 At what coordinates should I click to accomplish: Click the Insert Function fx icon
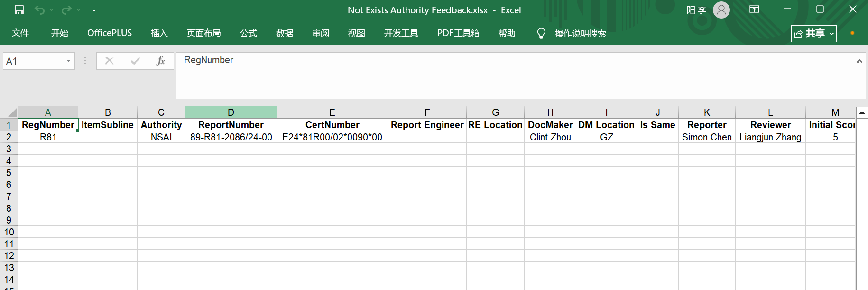(x=160, y=61)
